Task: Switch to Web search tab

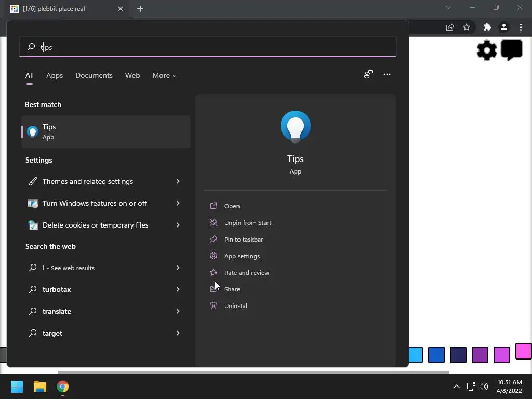Action: pos(132,75)
